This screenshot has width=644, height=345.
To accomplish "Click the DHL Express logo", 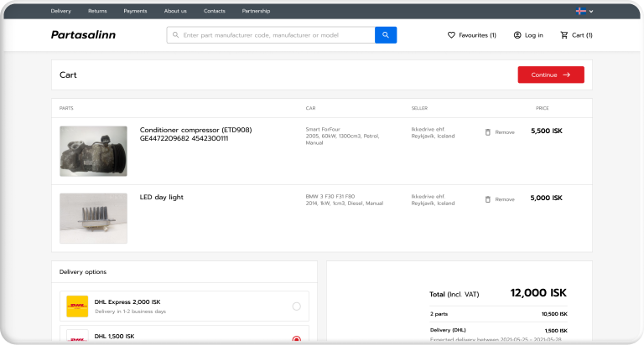I will (77, 306).
